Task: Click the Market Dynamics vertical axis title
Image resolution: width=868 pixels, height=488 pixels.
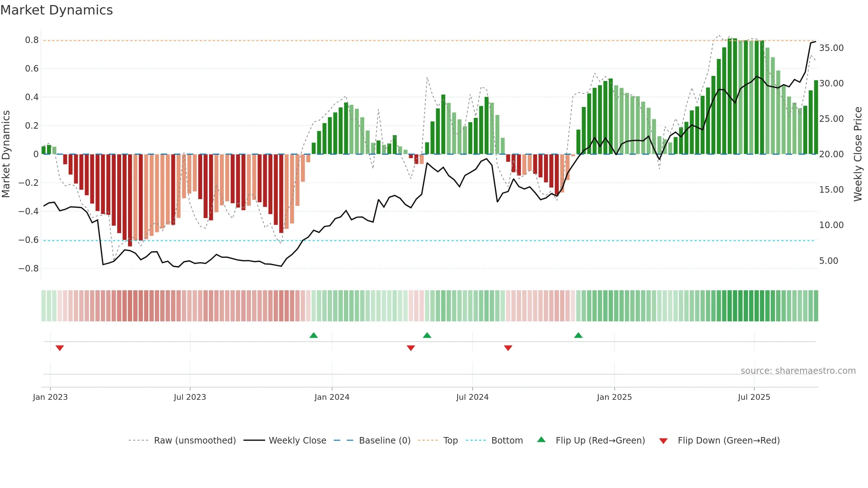Action: pos(6,154)
